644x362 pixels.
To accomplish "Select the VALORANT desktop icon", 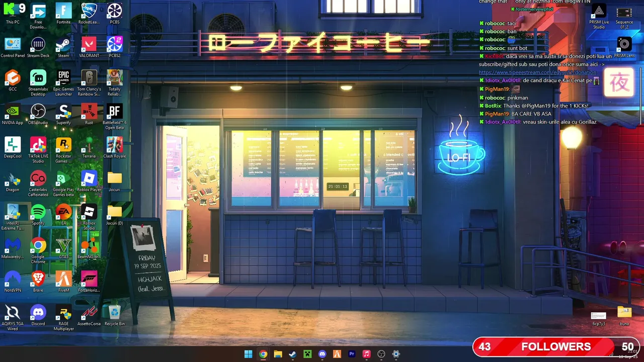I will coord(89,48).
